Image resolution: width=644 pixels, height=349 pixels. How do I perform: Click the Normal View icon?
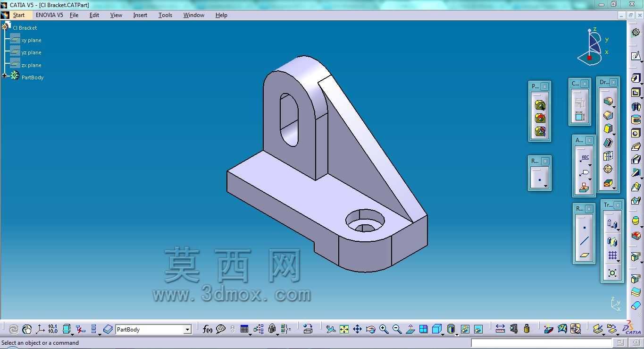410,329
